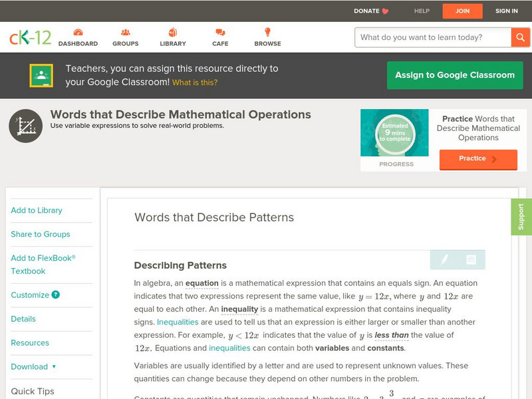Open the green Support side tab

coord(521,217)
